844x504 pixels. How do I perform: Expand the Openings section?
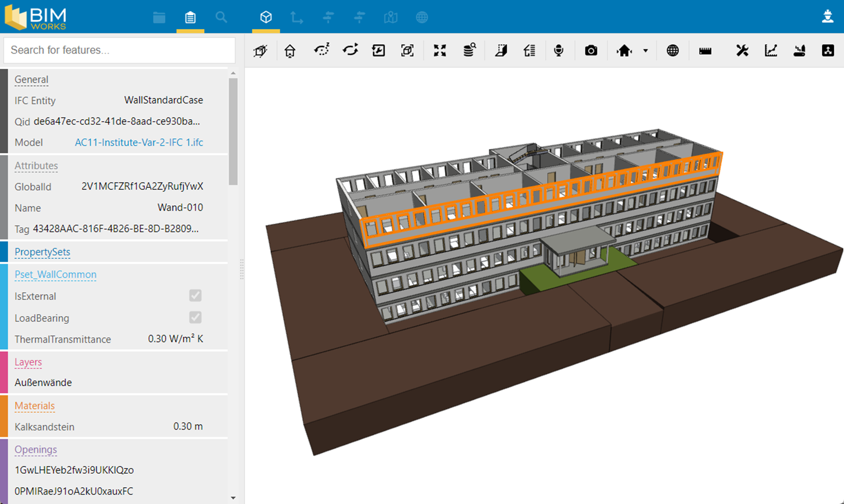(36, 450)
